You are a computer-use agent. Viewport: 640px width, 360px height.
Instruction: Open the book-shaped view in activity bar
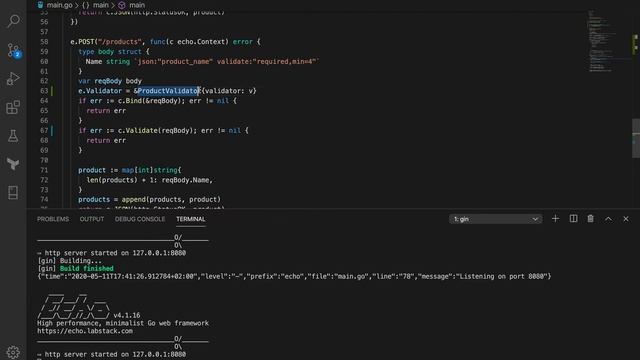[13, 192]
